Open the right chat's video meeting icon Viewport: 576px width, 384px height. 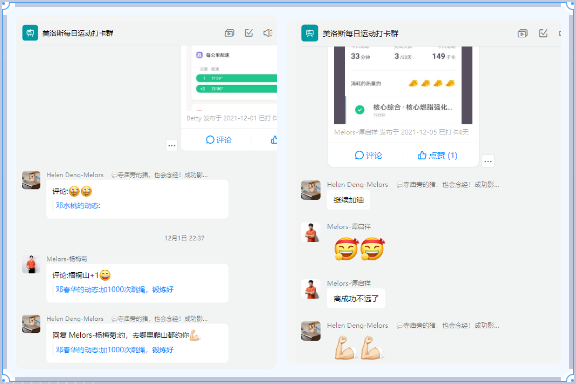click(523, 33)
